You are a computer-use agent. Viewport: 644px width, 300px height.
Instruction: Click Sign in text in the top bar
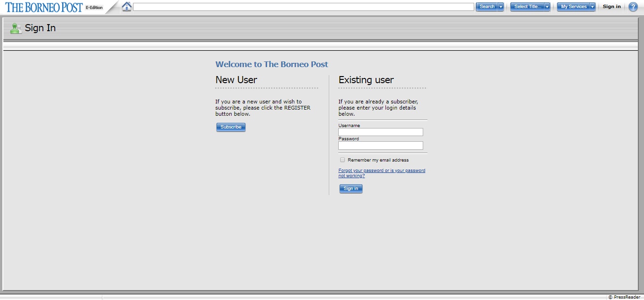click(x=611, y=7)
